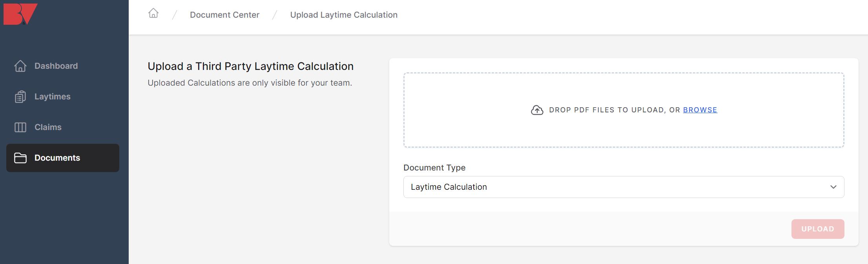Go home via the breadcrumb house icon
The height and width of the screenshot is (264, 868).
click(x=153, y=14)
